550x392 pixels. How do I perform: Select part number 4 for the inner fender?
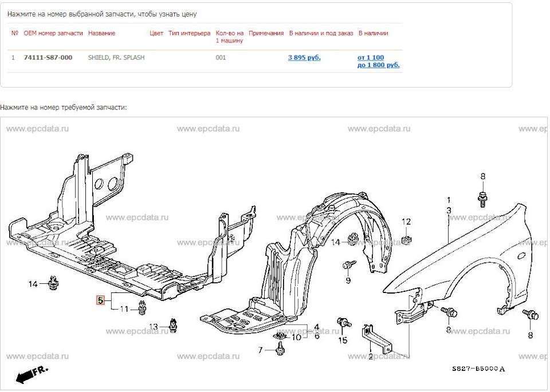[x=317, y=328]
